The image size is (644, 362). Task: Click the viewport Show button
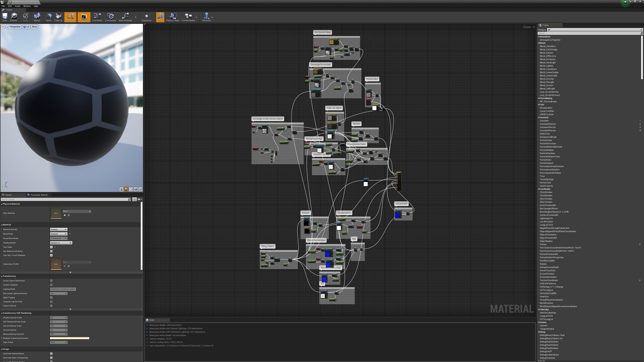[35, 27]
